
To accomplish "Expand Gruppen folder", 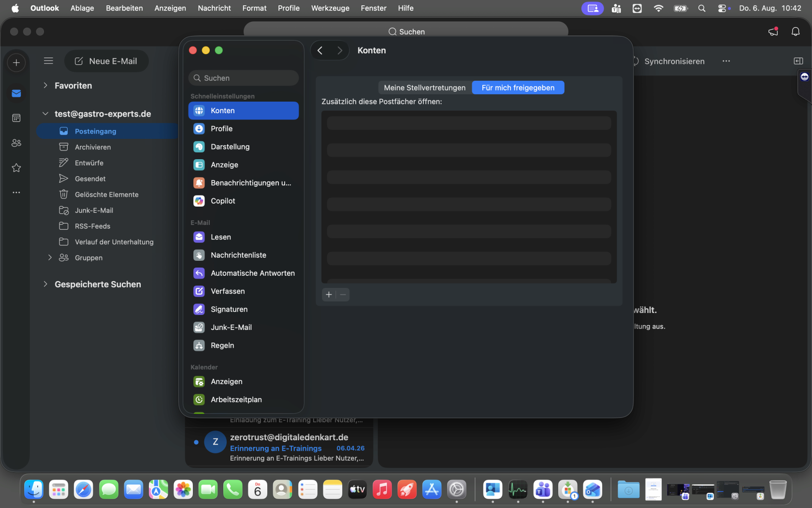I will pos(50,258).
